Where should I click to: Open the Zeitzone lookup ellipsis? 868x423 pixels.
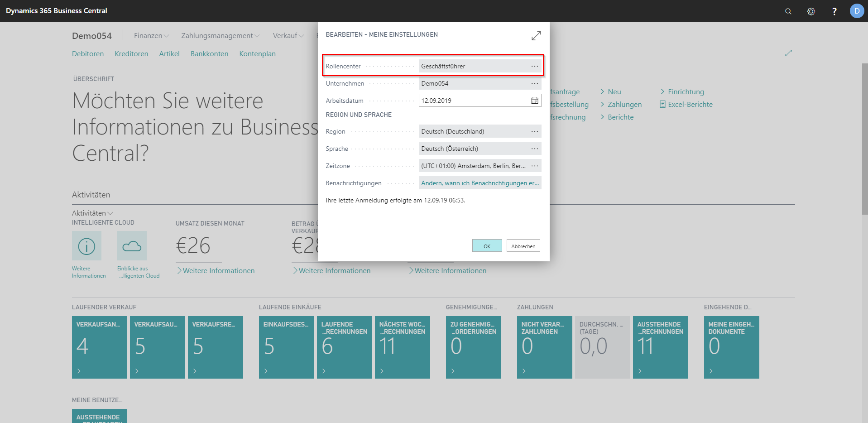(535, 166)
